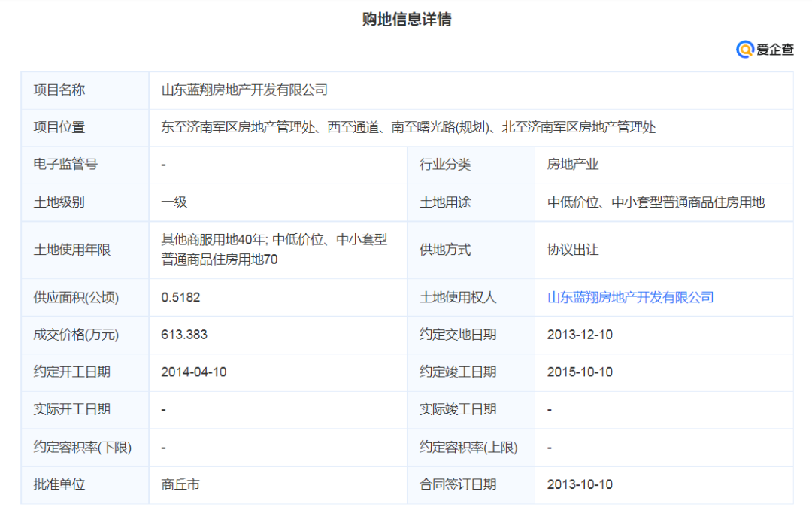Click the 土地使用权人 label cell
The width and height of the screenshot is (812, 516).
pos(458,297)
